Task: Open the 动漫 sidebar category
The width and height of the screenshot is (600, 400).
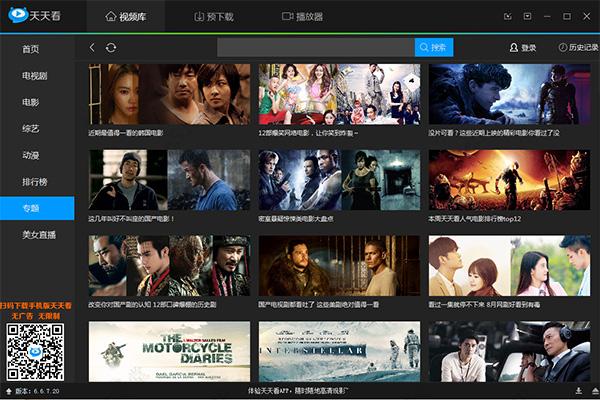Action: [x=30, y=155]
